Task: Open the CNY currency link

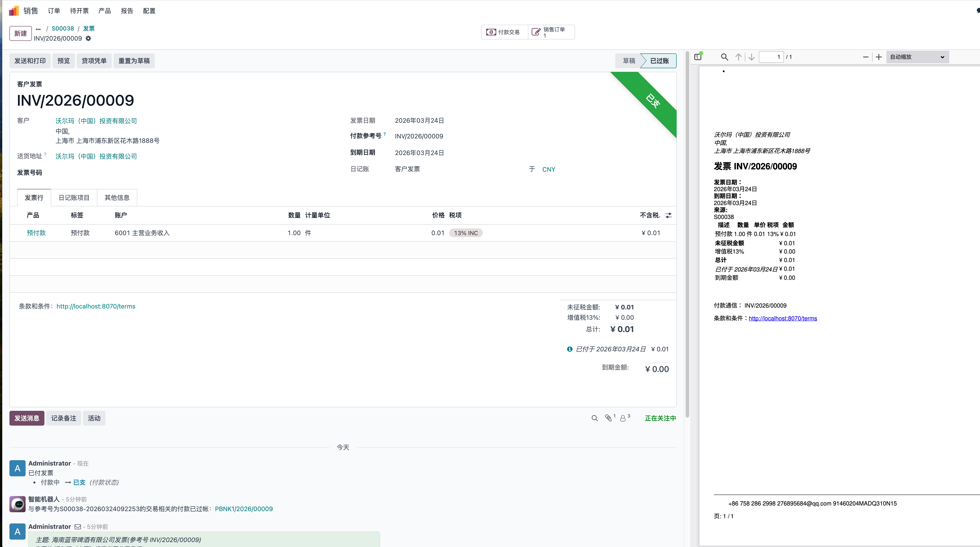Action: tap(549, 169)
